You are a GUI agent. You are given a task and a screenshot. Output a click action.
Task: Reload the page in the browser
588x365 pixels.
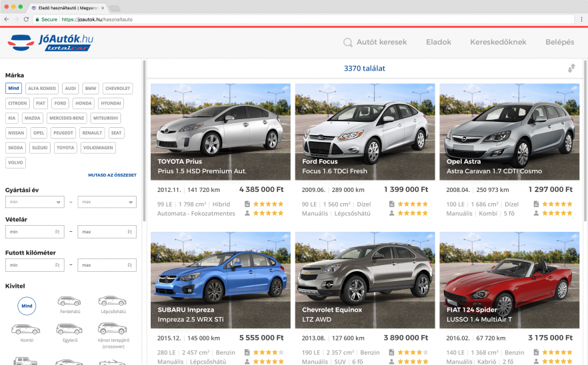pyautogui.click(x=26, y=19)
